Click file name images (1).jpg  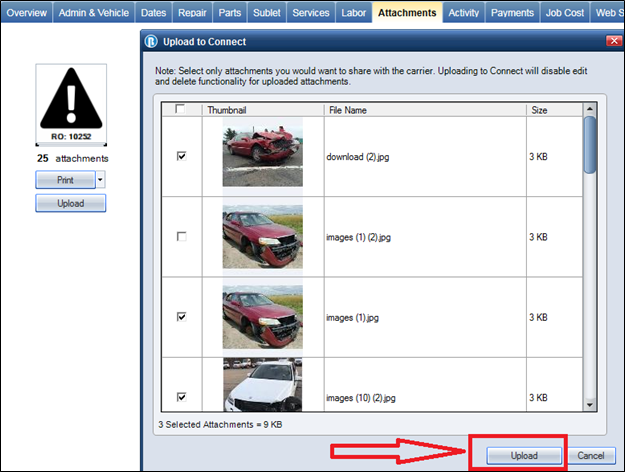[352, 318]
